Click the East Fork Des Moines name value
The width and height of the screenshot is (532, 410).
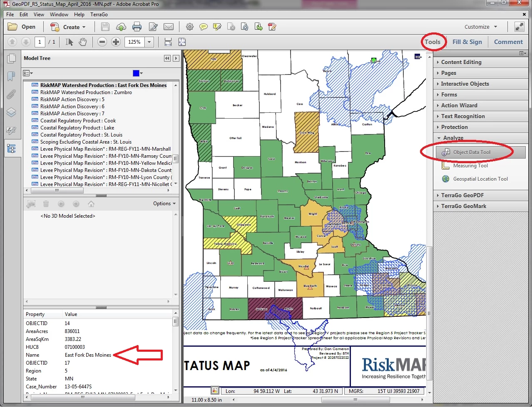tap(88, 355)
